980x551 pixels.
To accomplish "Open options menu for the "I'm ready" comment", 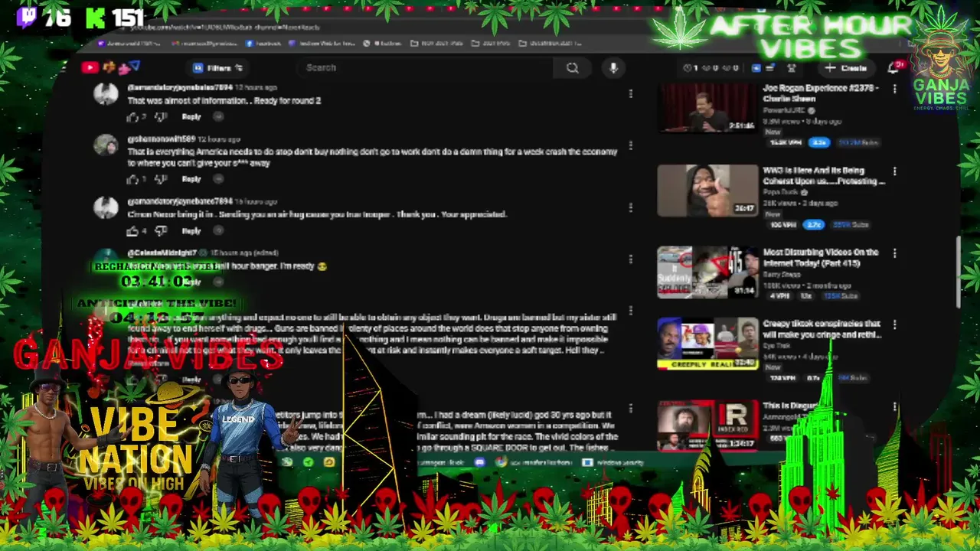I will (x=630, y=259).
